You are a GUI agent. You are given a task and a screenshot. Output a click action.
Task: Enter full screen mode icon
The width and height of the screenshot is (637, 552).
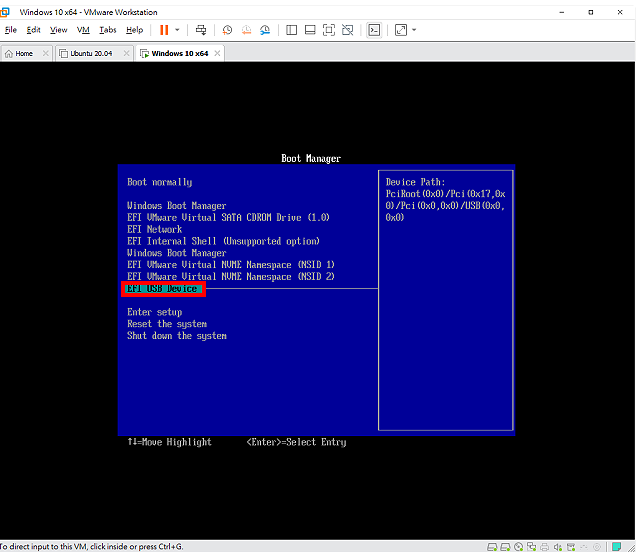tap(329, 30)
